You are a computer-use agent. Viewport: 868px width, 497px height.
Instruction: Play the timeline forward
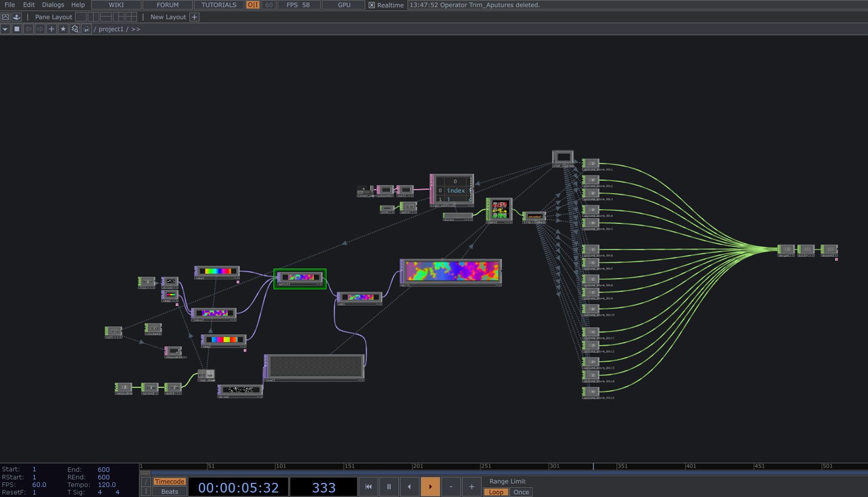[x=430, y=487]
